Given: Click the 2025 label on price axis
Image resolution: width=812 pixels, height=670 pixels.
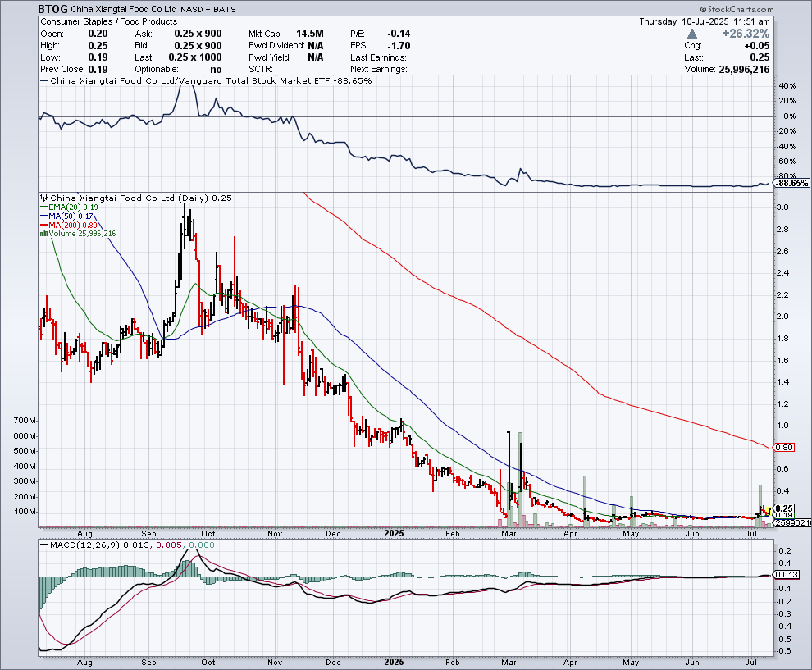Looking at the screenshot, I should pyautogui.click(x=394, y=533).
